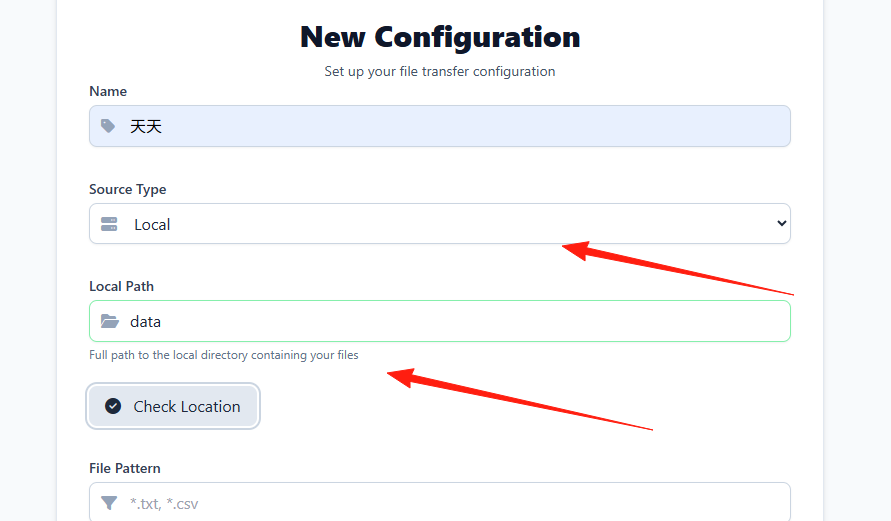
Task: Click the Check Location button
Action: click(x=173, y=406)
